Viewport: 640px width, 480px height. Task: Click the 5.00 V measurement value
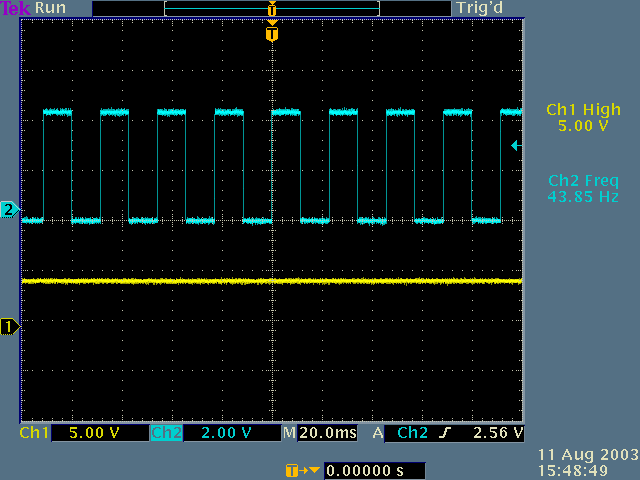coord(583,126)
